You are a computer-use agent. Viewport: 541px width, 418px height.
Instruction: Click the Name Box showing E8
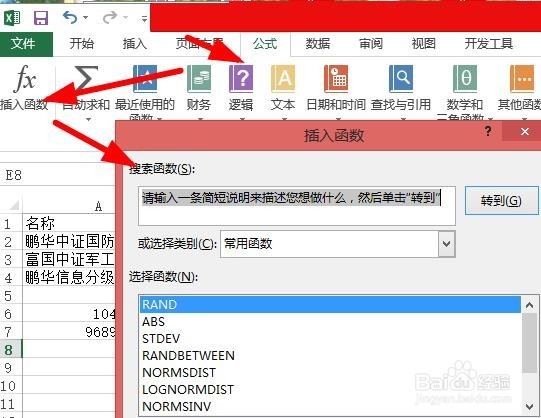pyautogui.click(x=57, y=175)
